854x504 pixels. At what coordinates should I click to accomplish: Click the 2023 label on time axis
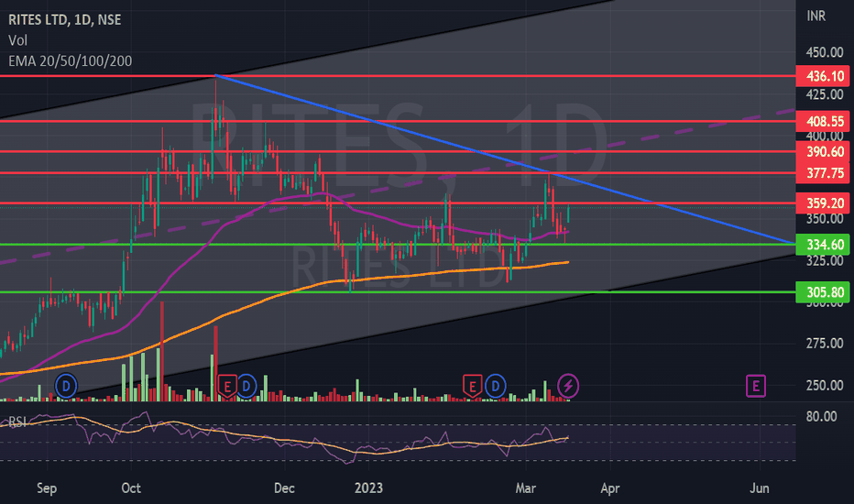click(368, 488)
